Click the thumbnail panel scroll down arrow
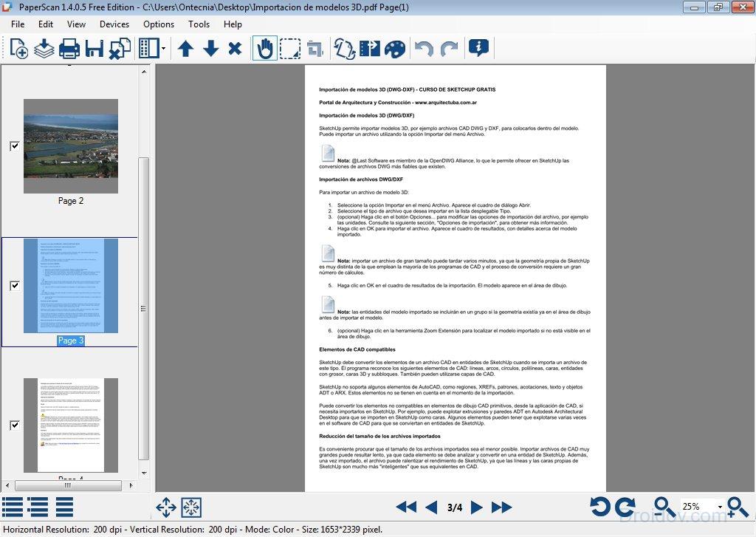The width and height of the screenshot is (756, 537). tap(144, 473)
